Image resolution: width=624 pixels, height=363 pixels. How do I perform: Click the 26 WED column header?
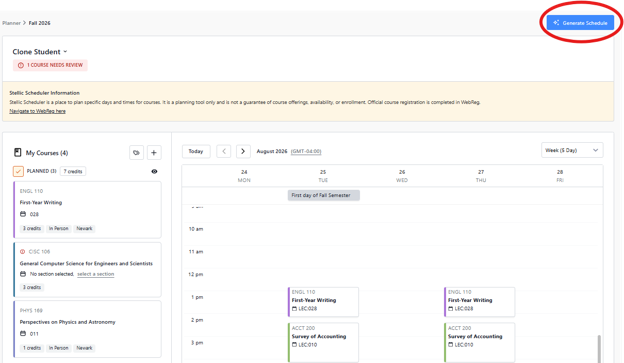(402, 176)
